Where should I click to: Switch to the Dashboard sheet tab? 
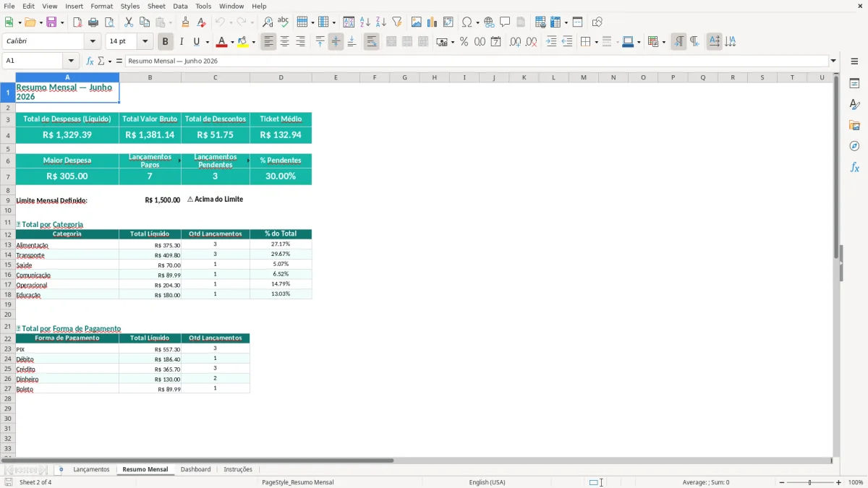[x=195, y=469]
